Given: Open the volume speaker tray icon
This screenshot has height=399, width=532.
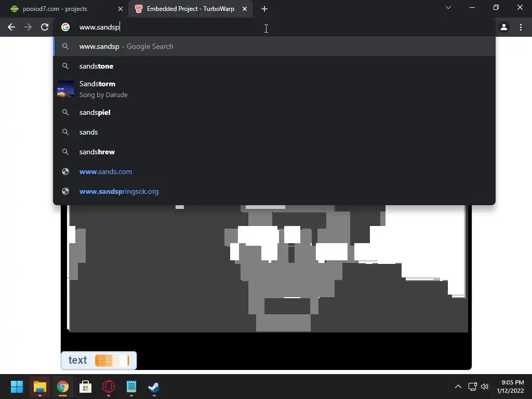Looking at the screenshot, I should coord(485,387).
